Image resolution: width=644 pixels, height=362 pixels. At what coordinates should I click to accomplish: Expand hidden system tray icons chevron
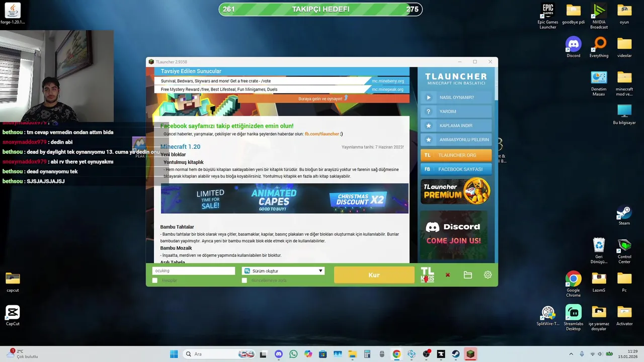[x=571, y=354]
